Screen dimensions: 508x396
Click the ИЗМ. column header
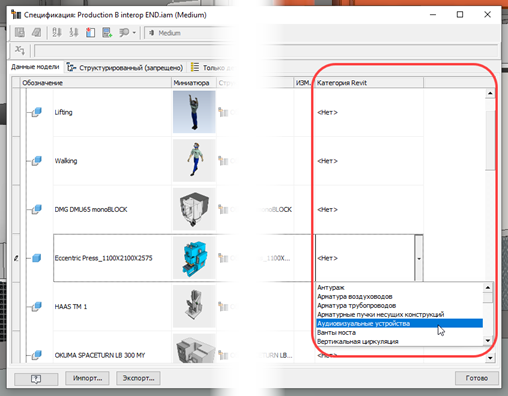click(x=304, y=83)
